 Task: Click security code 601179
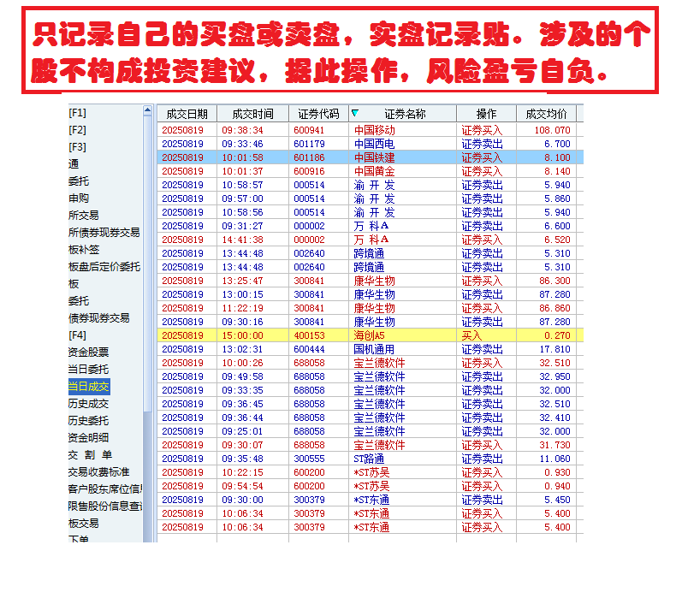pos(309,144)
